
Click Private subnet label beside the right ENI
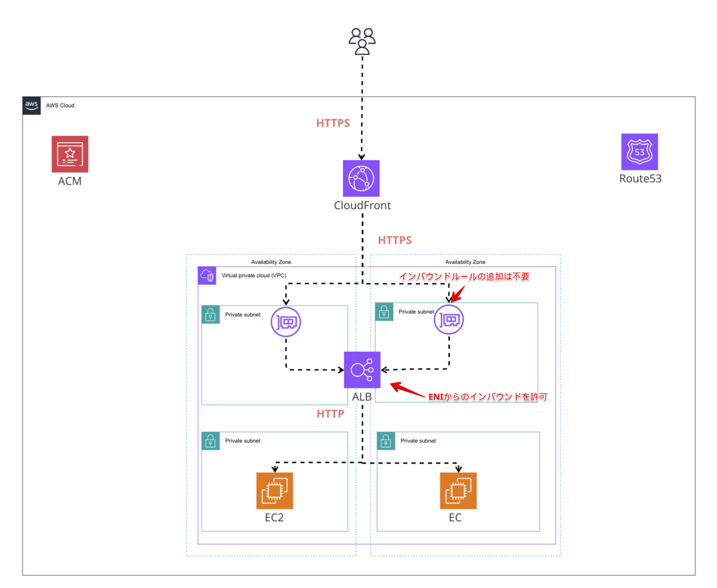[416, 312]
